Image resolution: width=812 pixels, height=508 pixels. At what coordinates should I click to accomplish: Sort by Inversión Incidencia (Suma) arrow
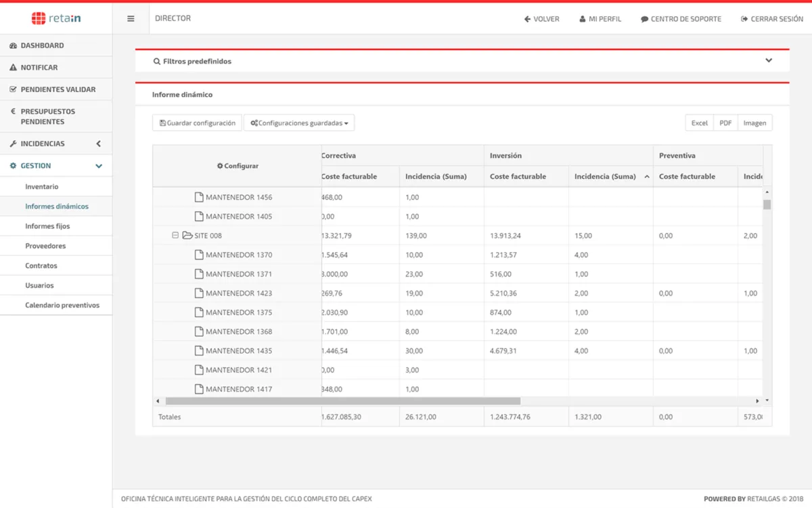(x=647, y=177)
